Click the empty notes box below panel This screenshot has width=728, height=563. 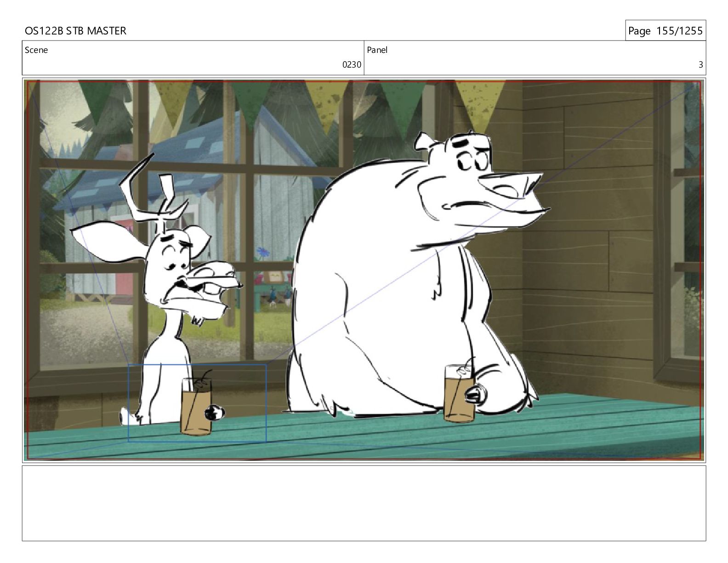tap(364, 503)
